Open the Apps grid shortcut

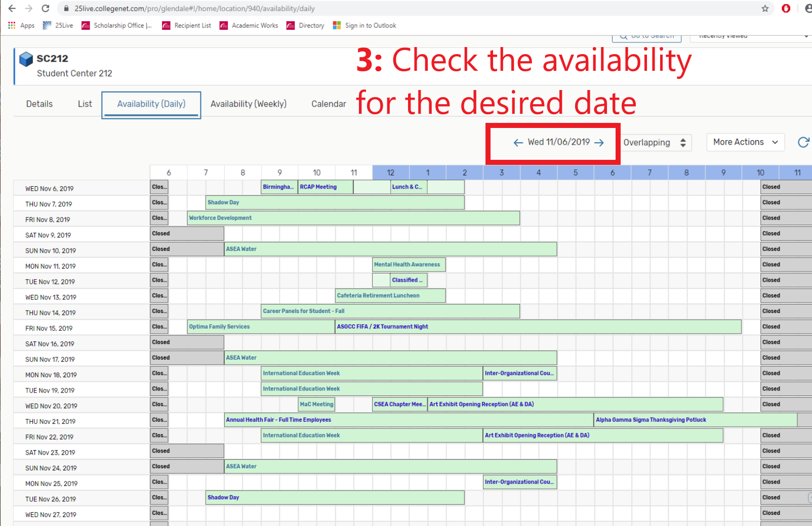pyautogui.click(x=21, y=25)
